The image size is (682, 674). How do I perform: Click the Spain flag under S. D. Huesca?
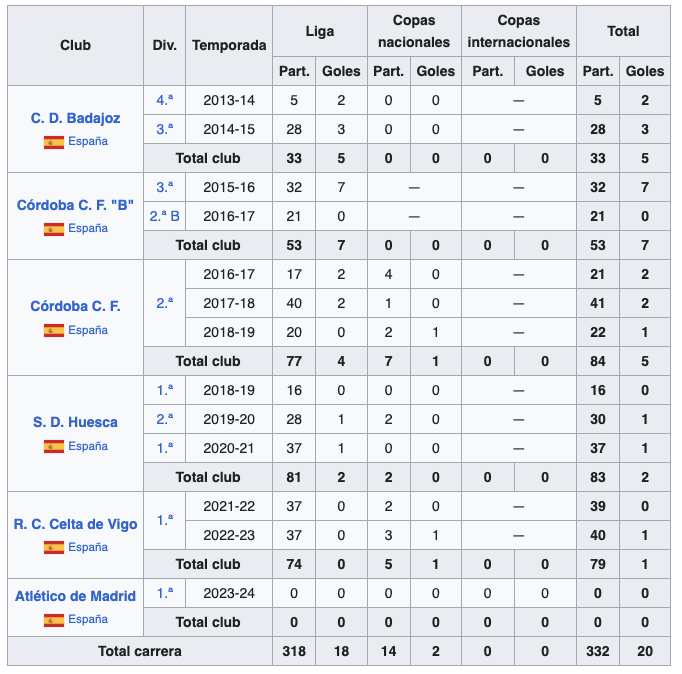(54, 446)
